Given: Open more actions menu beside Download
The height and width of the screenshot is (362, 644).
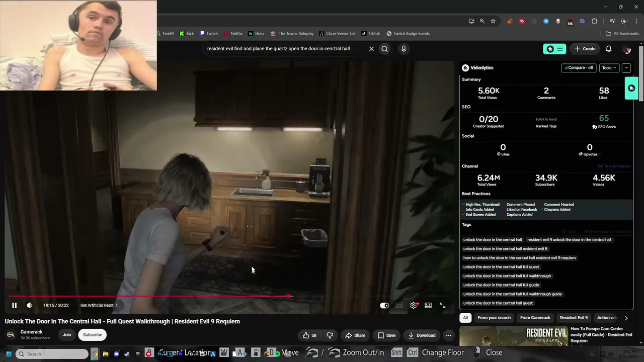Looking at the screenshot, I should 449,335.
